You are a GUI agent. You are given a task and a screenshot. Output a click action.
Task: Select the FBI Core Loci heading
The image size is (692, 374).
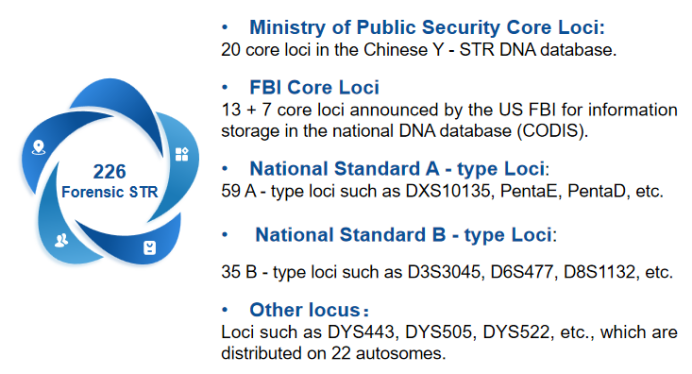pyautogui.click(x=314, y=87)
